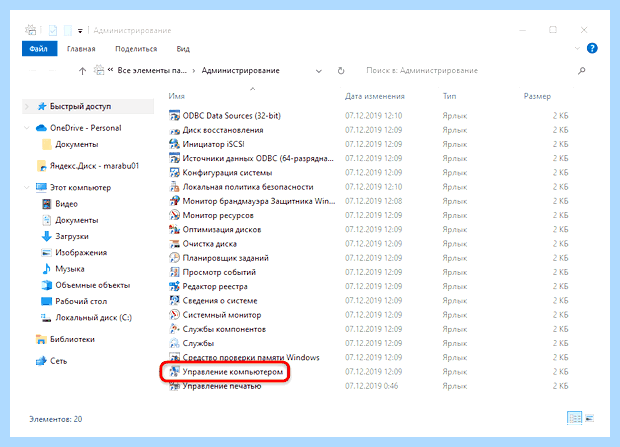620x447 pixels.
Task: Select the Планировщик заданий icon
Action: click(x=174, y=258)
